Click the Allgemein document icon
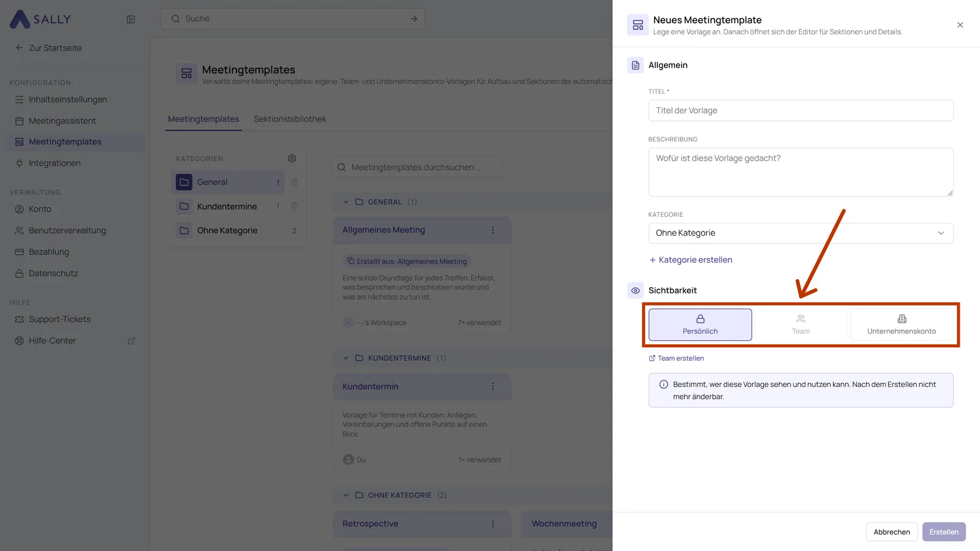Image resolution: width=980 pixels, height=551 pixels. [636, 66]
